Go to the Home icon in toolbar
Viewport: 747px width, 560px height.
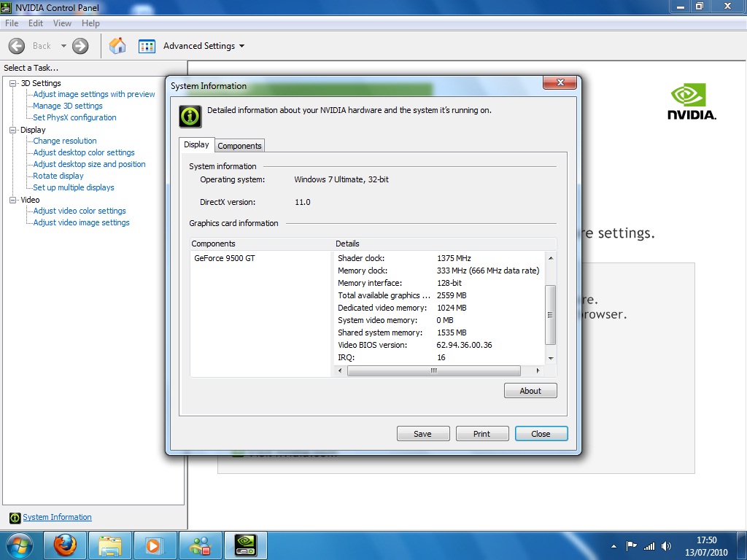[x=117, y=46]
